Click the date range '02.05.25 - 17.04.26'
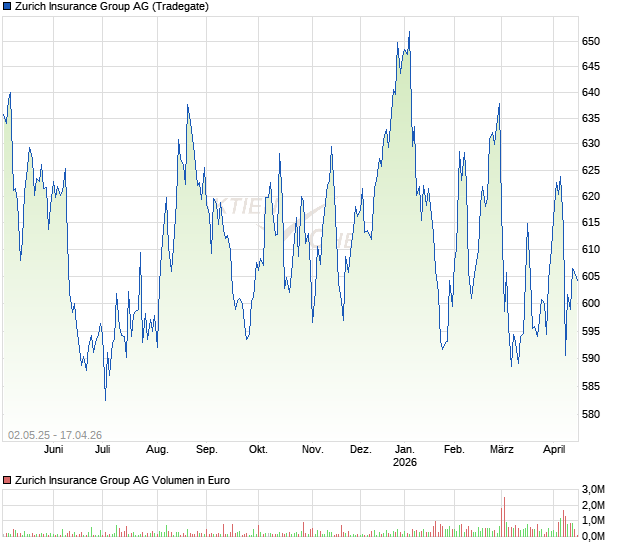This screenshot has width=620, height=546. pyautogui.click(x=55, y=435)
